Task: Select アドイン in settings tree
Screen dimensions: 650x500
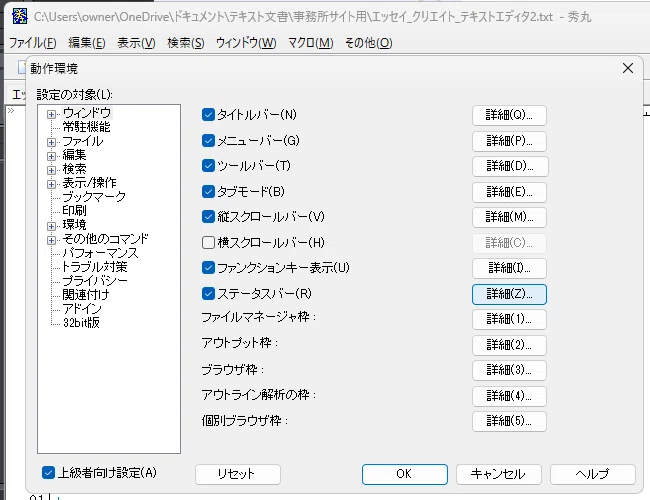Action: tap(82, 308)
